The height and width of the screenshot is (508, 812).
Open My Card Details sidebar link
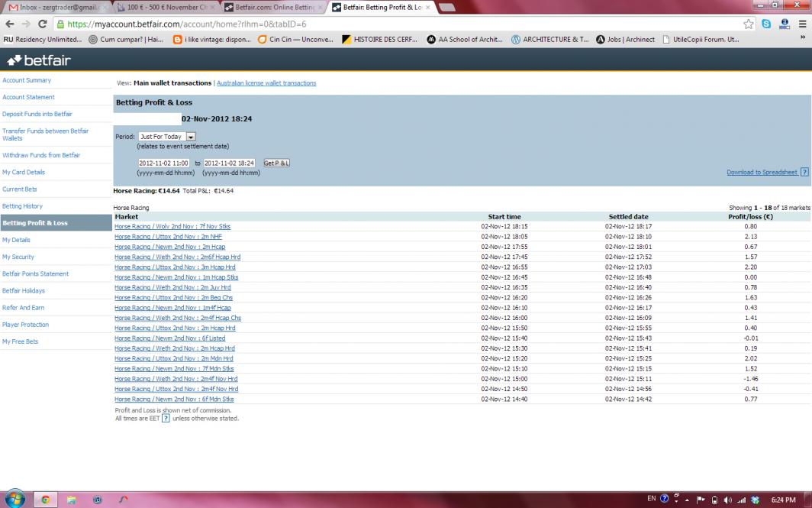tap(24, 172)
